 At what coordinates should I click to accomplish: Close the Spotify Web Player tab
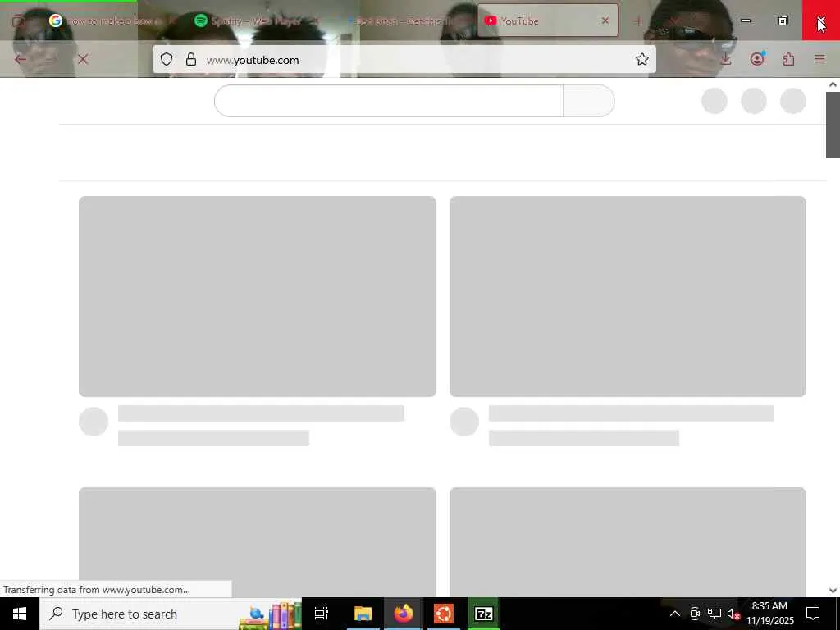[x=316, y=21]
